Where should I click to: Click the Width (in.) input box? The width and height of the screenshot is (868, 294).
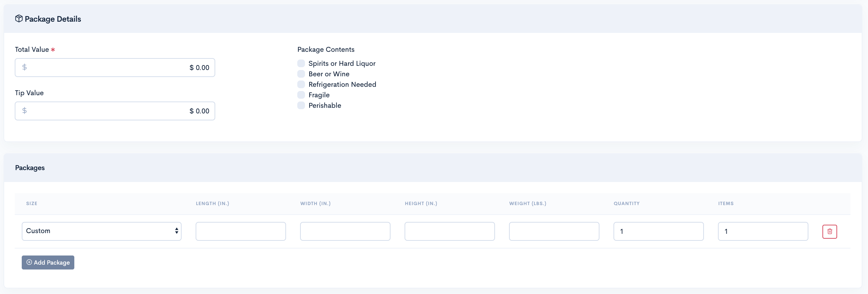[x=345, y=231]
